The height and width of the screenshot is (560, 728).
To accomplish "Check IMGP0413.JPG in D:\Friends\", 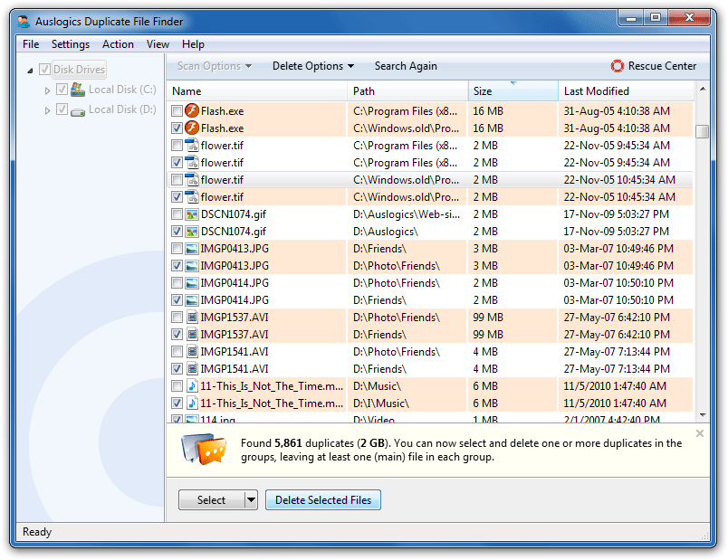I will (177, 249).
